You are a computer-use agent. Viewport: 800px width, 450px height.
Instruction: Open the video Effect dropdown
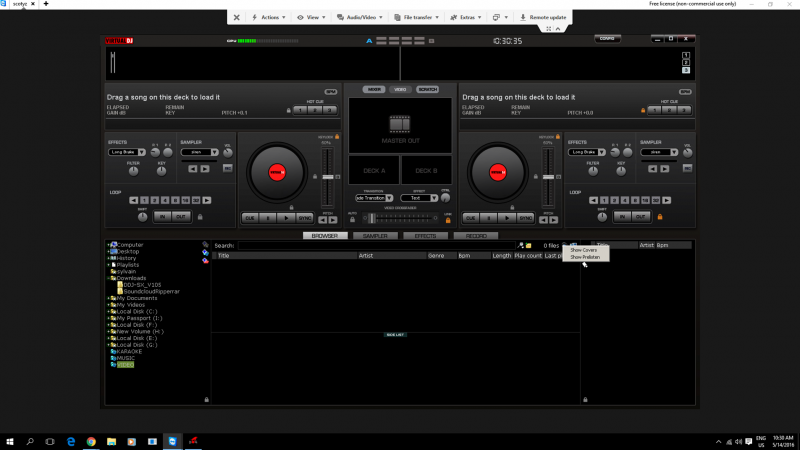click(434, 198)
